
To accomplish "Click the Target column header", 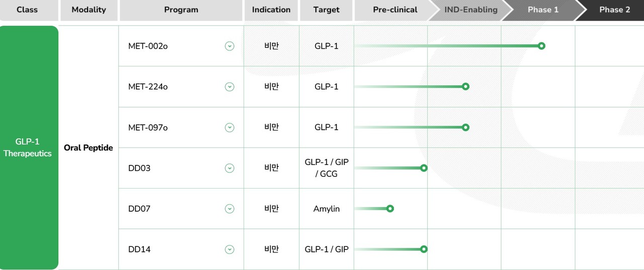I will coord(326,10).
